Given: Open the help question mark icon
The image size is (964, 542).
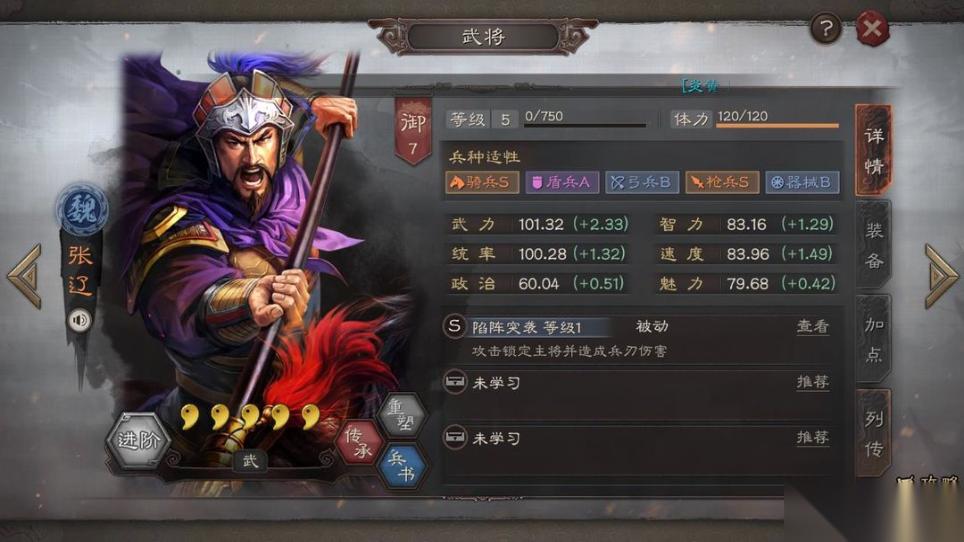Looking at the screenshot, I should pos(825,28).
